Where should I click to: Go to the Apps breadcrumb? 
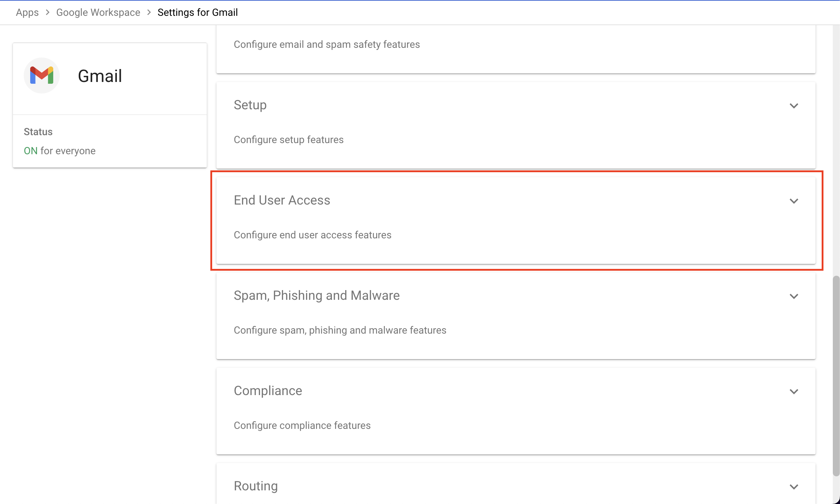coord(27,13)
